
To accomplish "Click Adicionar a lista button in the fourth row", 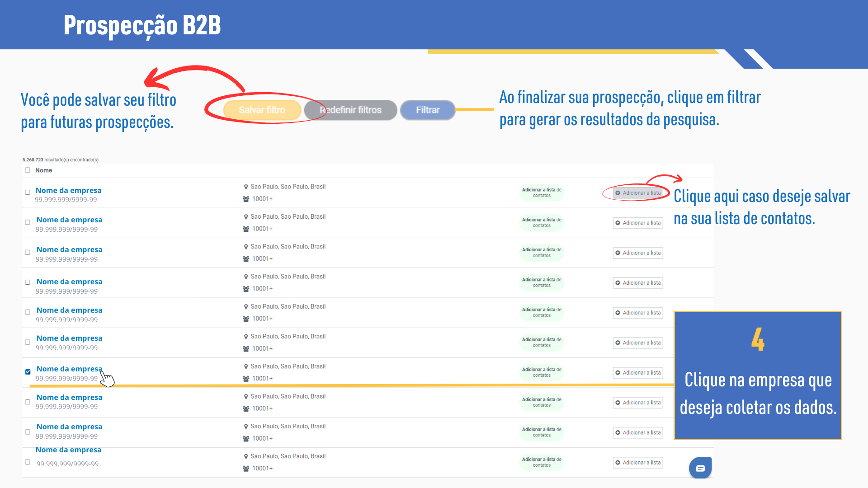I will click(637, 283).
